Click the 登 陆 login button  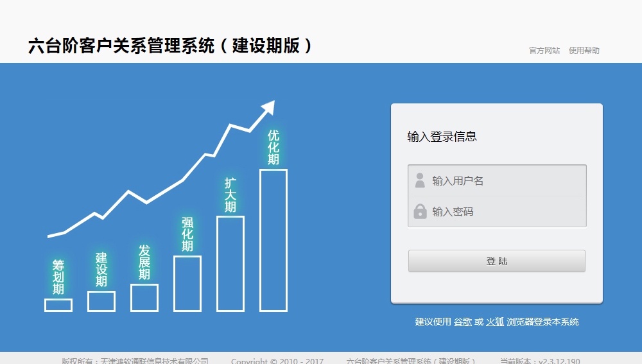(497, 261)
